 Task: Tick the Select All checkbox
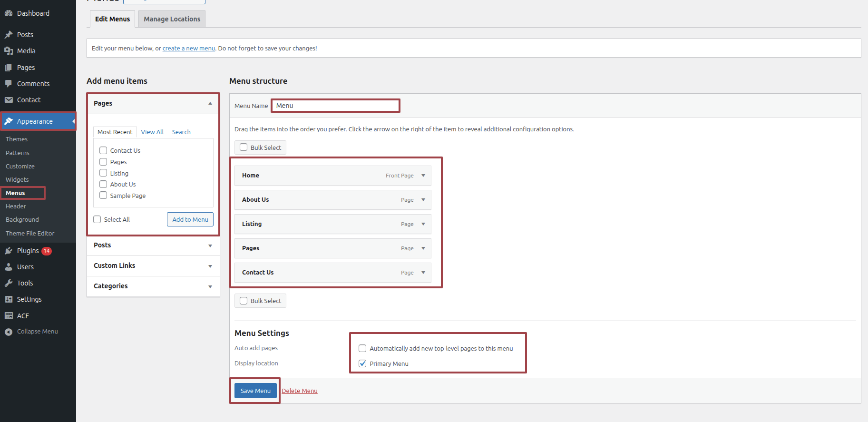coord(98,219)
